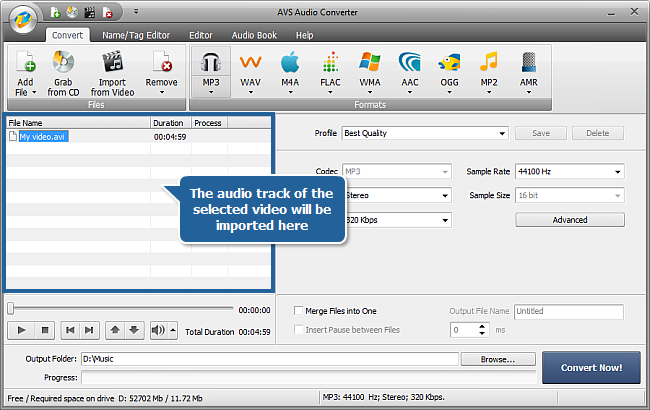Screen dimensions: 650x410
Task: Select the MP2 output format
Action: click(489, 68)
